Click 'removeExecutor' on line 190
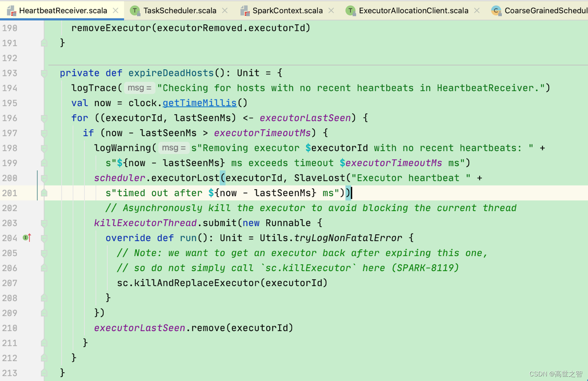 [x=111, y=28]
